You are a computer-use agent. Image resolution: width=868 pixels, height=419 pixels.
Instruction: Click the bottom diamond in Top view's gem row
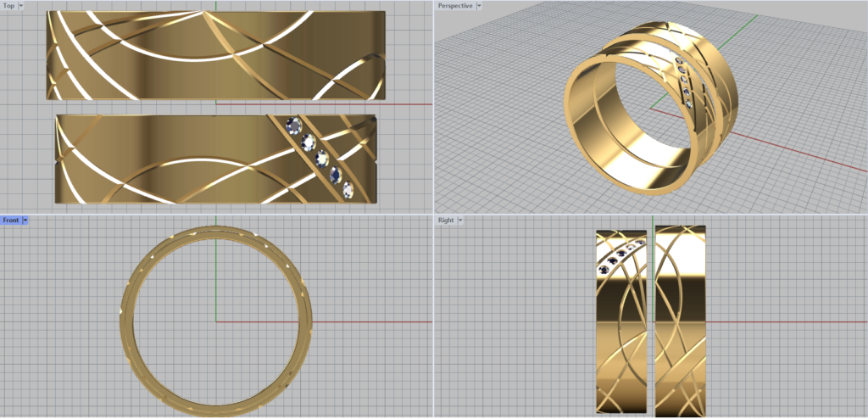[348, 188]
